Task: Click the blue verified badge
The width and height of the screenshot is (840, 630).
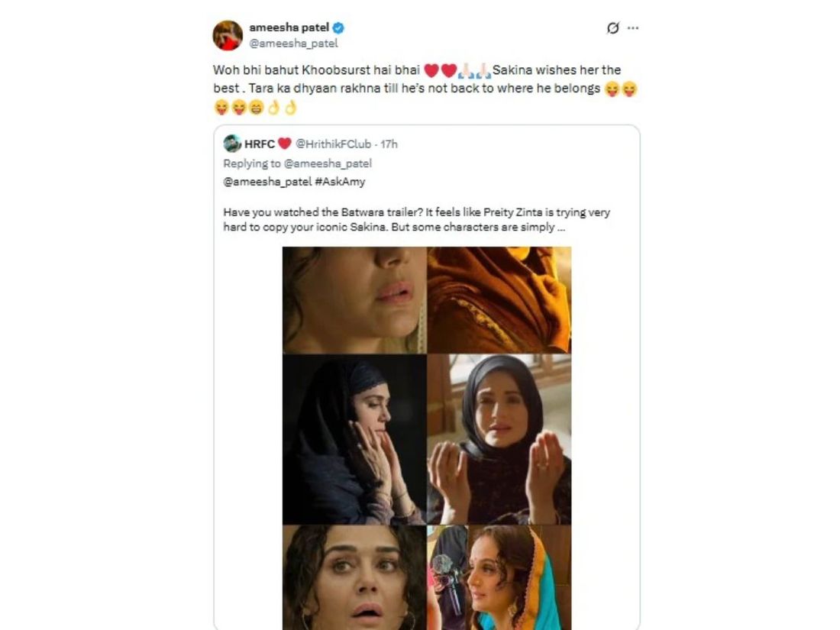Action: (x=338, y=27)
